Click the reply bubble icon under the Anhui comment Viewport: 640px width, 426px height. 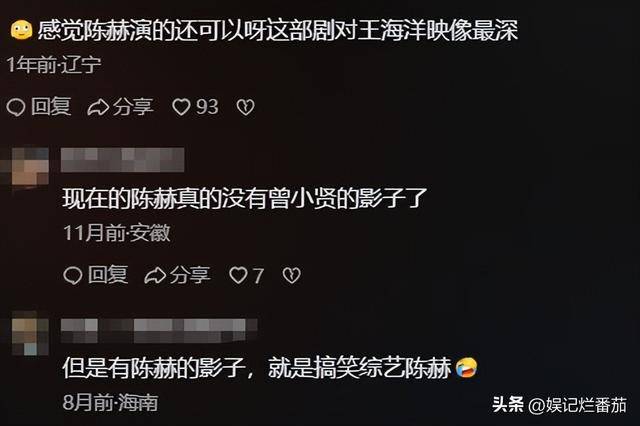pos(73,275)
